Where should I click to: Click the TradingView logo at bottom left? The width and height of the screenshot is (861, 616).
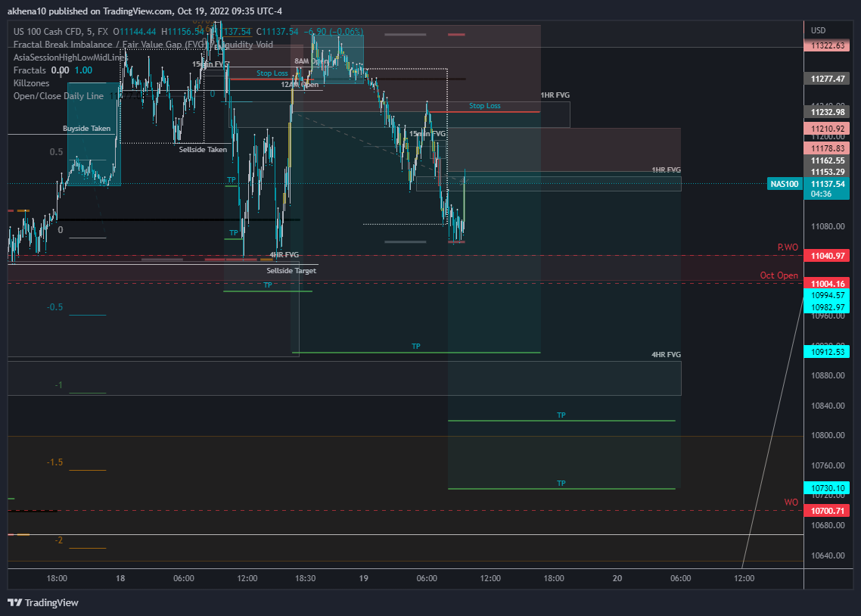pos(43,603)
